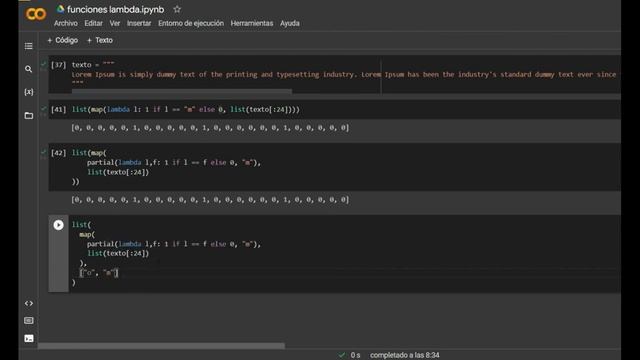Run the last code cell
This screenshot has height=360, width=640.
click(x=58, y=225)
